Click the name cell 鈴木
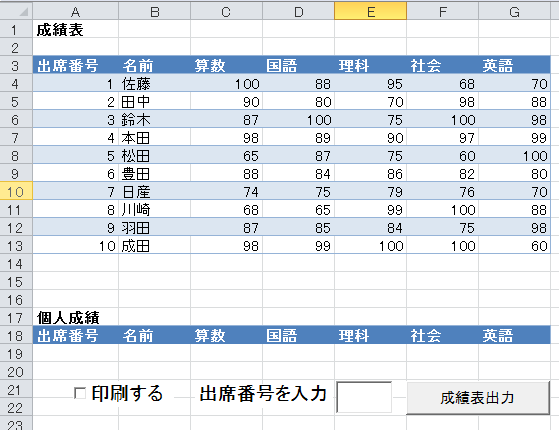The image size is (559, 430). click(x=154, y=119)
